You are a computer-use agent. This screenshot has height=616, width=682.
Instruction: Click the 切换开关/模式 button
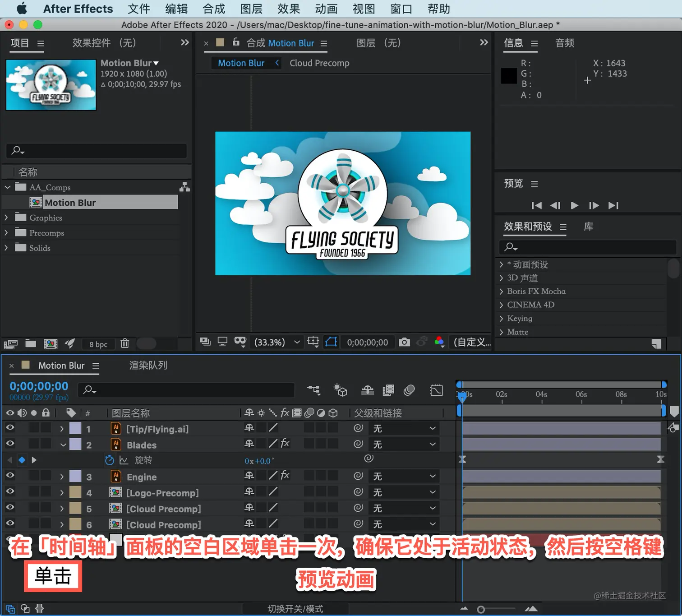[295, 609]
